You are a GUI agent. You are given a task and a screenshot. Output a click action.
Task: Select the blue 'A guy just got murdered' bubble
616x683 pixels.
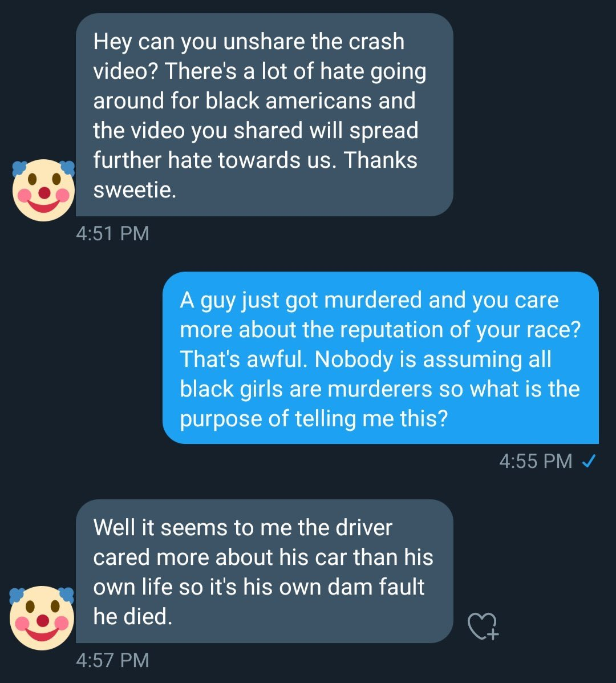(380, 358)
